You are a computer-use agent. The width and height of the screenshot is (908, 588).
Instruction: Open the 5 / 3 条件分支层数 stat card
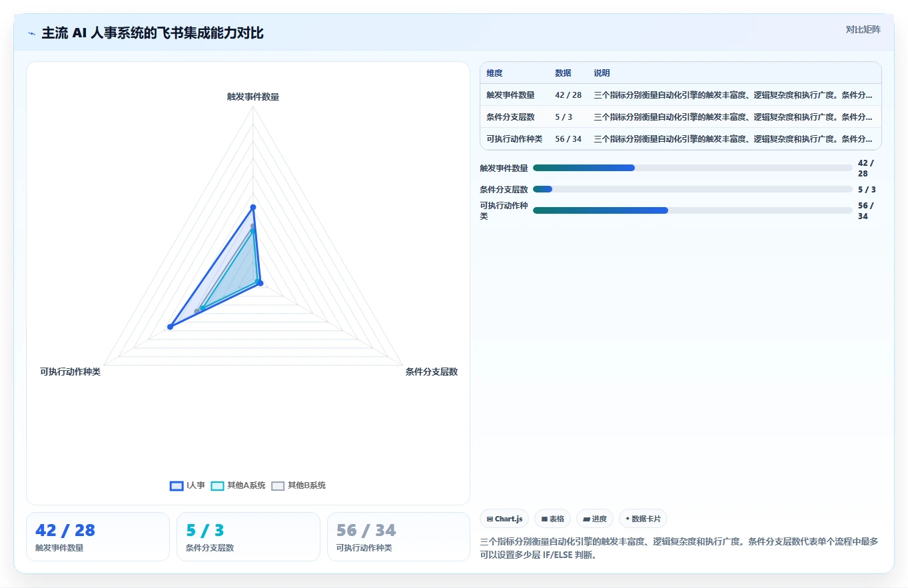click(248, 537)
